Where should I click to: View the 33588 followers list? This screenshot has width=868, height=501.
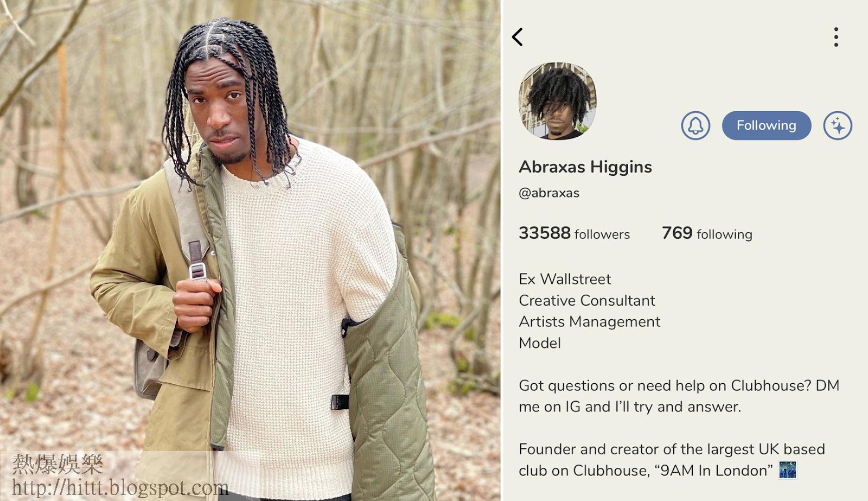[x=574, y=233]
